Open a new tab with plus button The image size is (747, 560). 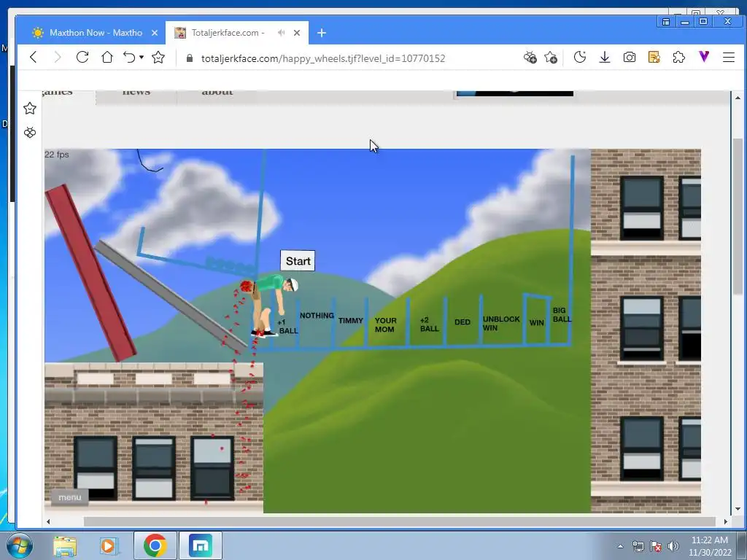pos(322,33)
